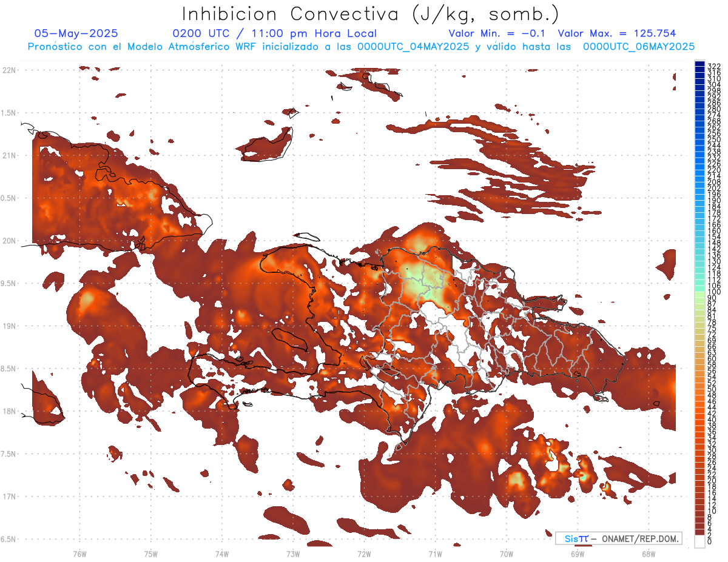Click latitude label "21N"

[9, 155]
